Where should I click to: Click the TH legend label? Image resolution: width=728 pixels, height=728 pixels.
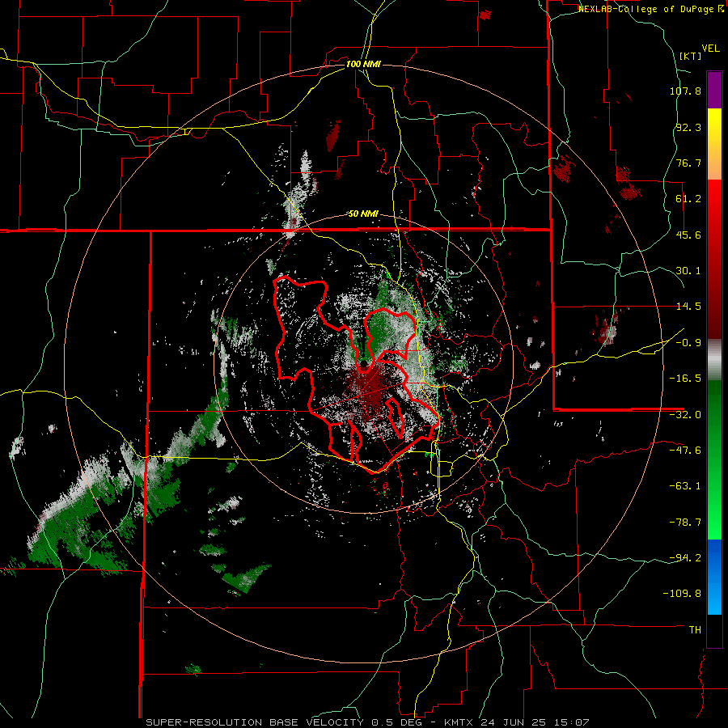point(695,630)
